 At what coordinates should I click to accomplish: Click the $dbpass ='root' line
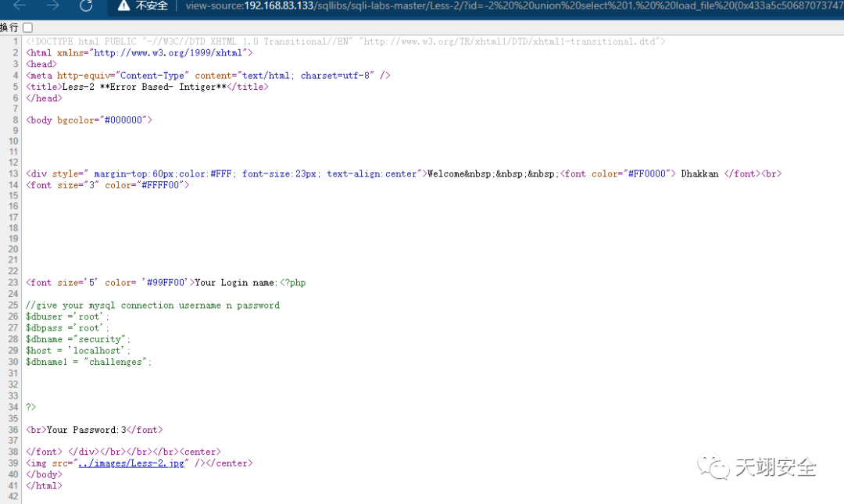click(67, 328)
